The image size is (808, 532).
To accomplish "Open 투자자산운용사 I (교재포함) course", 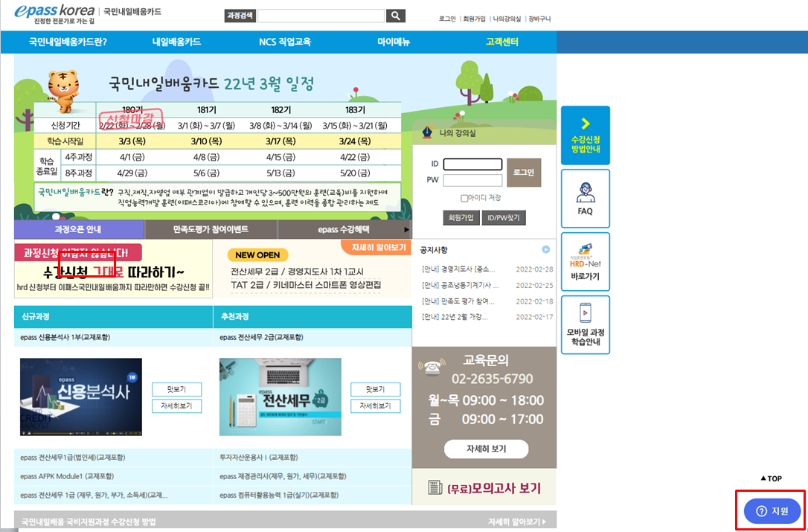I will 259,458.
